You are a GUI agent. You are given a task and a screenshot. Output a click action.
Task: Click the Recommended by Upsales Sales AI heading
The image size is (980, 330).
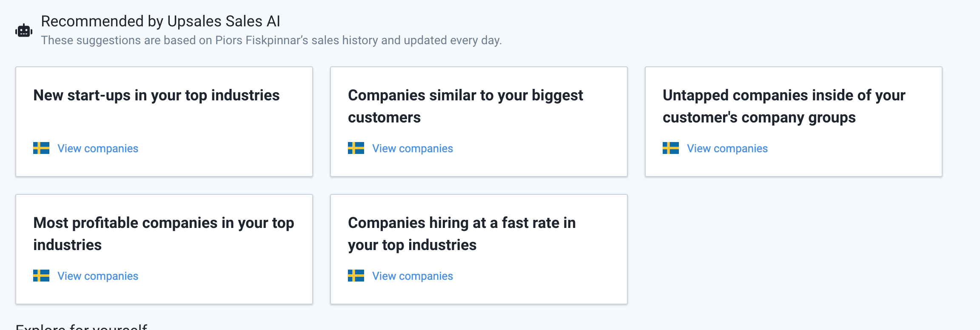click(x=160, y=21)
